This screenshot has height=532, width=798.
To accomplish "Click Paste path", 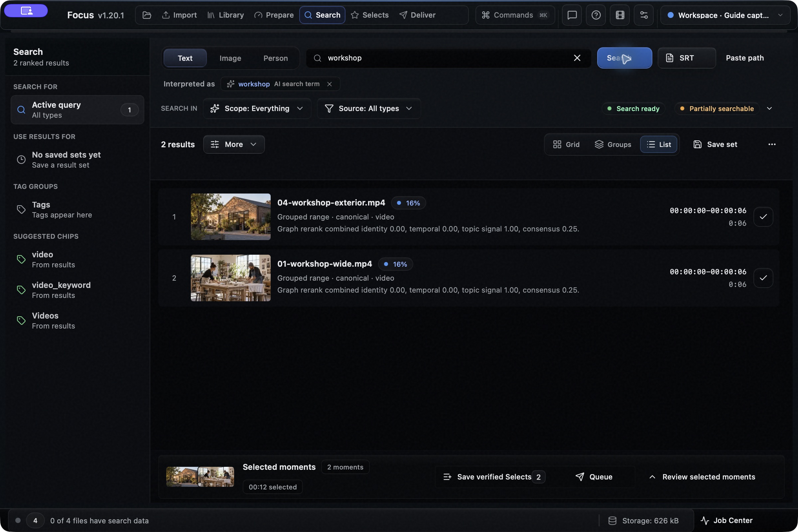I will click(745, 58).
